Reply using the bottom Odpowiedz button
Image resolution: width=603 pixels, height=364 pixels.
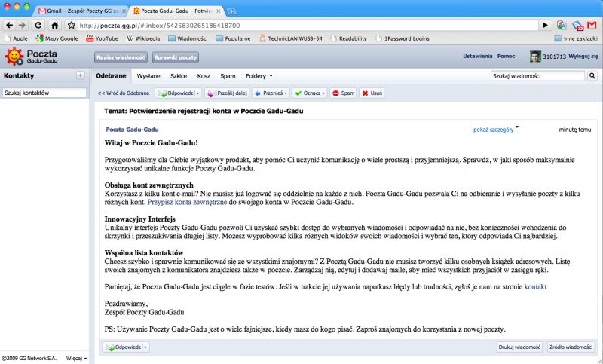coord(123,347)
